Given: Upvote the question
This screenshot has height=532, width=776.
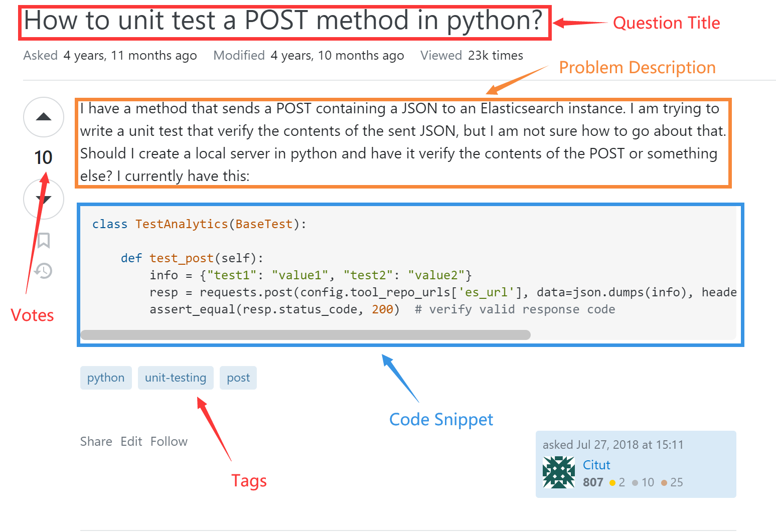Looking at the screenshot, I should point(44,117).
